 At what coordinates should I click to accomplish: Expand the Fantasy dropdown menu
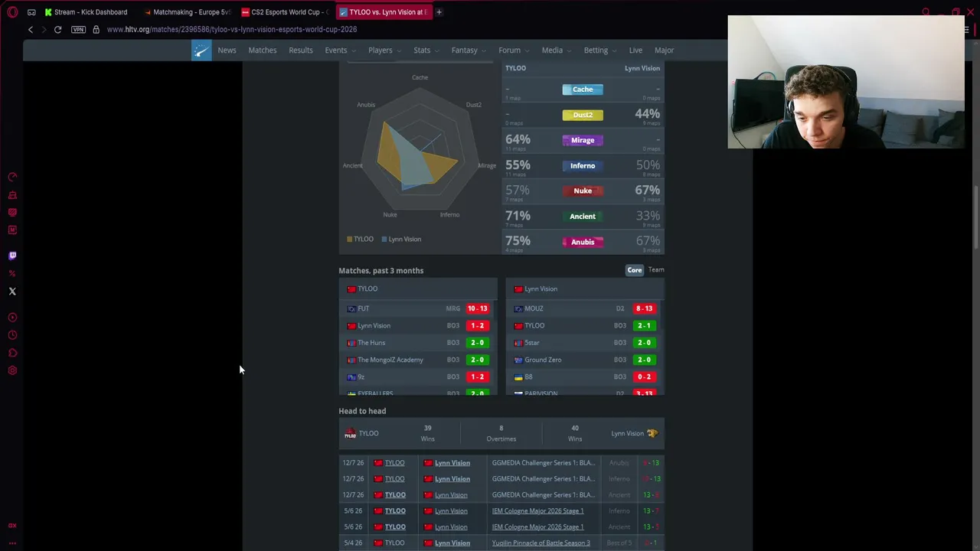[x=469, y=51]
